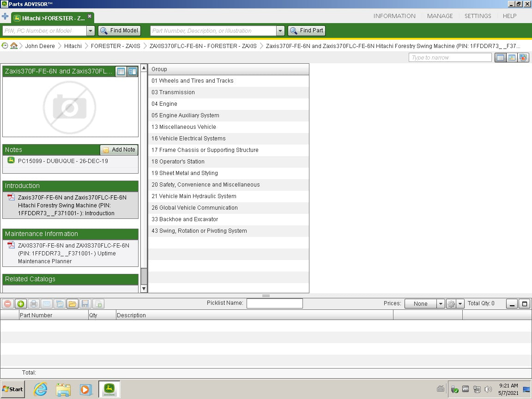Open the INFORMATION menu

pos(394,16)
